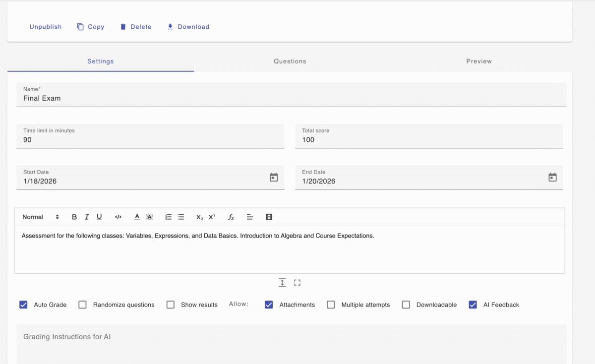Switch to the Questions tab
The height and width of the screenshot is (364, 595).
pos(290,61)
